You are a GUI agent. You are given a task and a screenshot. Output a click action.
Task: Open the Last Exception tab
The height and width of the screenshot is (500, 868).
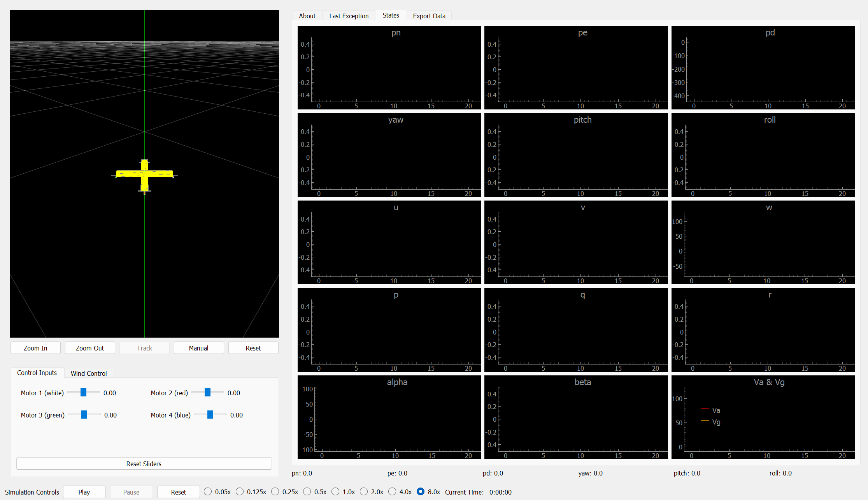[349, 16]
